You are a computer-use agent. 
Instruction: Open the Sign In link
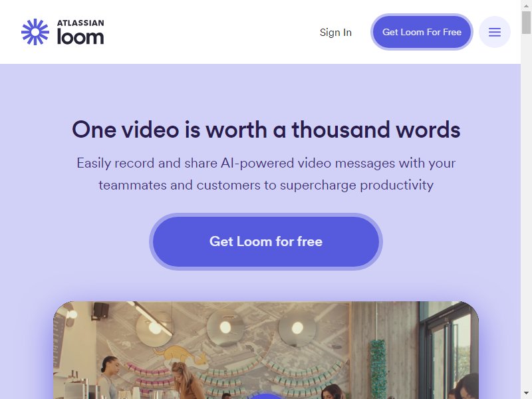click(336, 32)
